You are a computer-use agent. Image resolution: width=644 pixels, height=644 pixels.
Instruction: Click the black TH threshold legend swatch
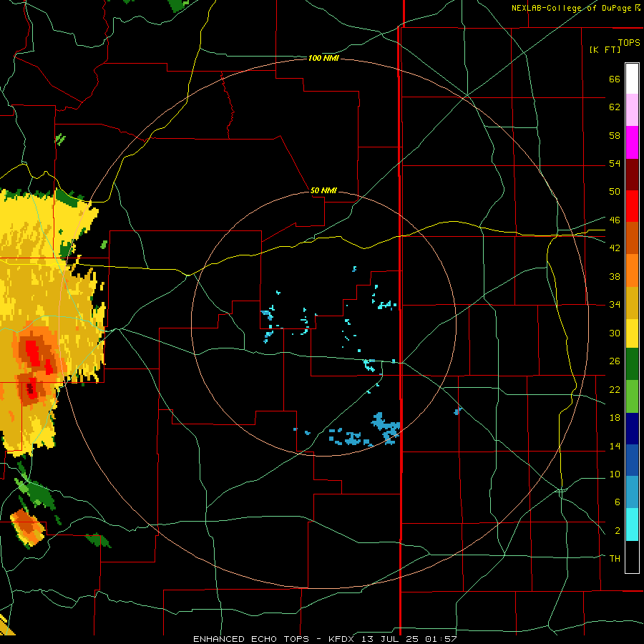click(632, 557)
